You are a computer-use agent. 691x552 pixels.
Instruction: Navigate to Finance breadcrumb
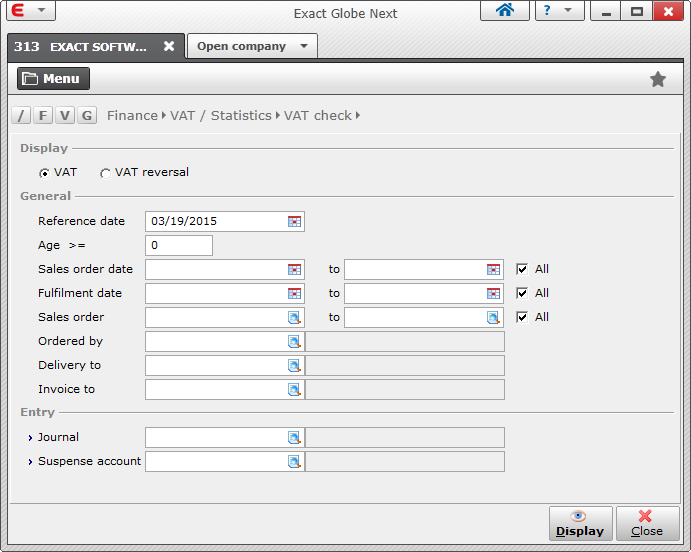[x=132, y=115]
